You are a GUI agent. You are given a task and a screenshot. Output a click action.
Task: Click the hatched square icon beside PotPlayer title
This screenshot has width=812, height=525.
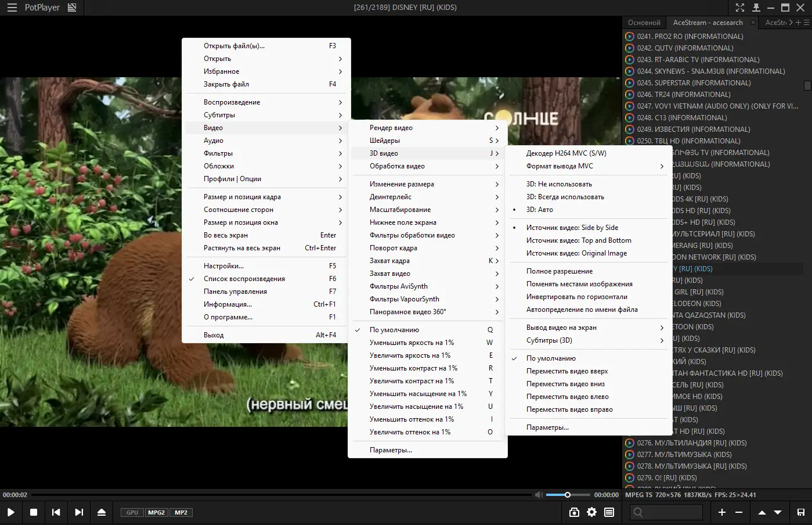72,8
